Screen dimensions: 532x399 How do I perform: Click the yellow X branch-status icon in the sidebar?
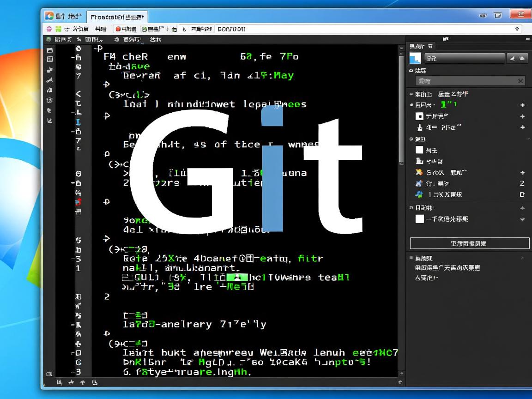click(419, 172)
